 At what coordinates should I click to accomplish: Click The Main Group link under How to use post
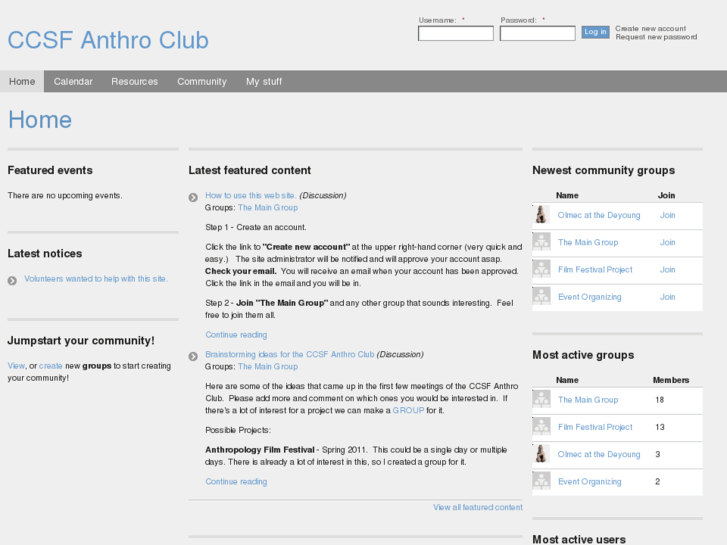coord(268,208)
